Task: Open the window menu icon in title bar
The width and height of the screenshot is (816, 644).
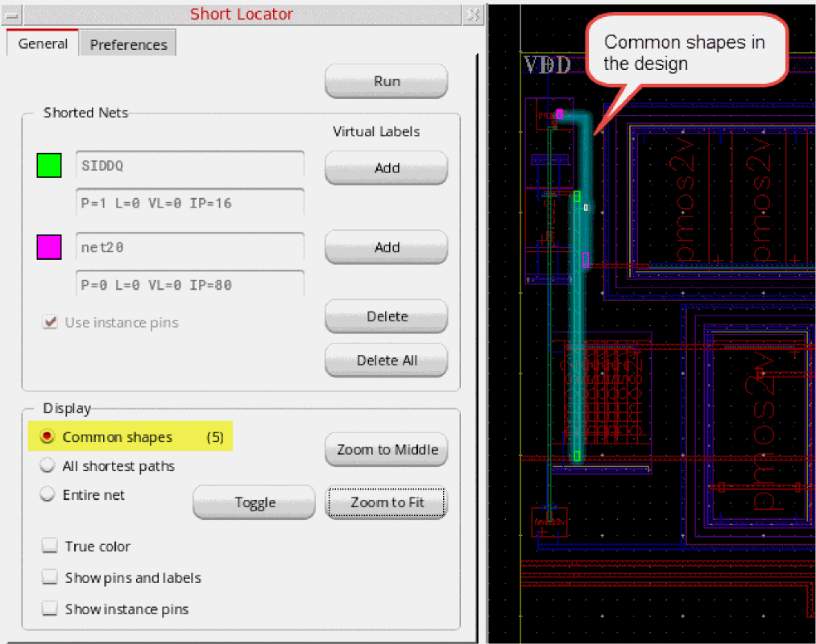Action: click(x=11, y=14)
